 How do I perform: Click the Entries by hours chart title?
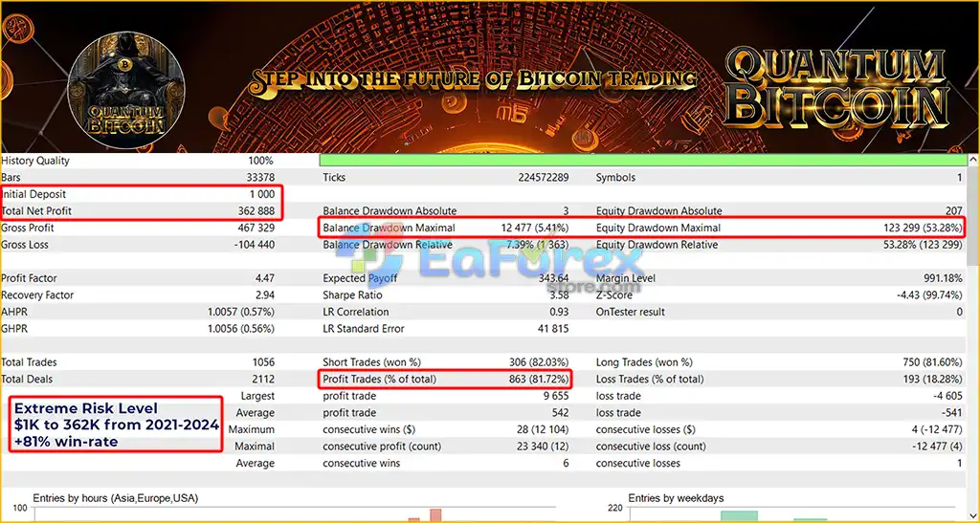(116, 498)
